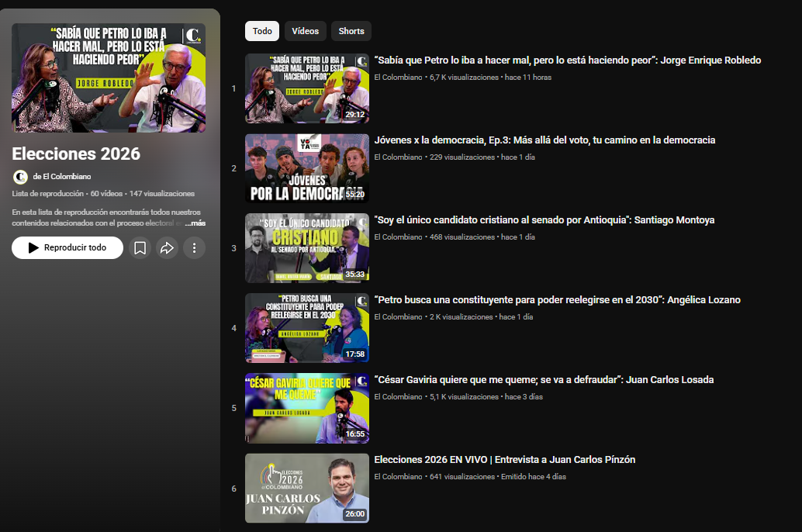Image resolution: width=802 pixels, height=532 pixels.
Task: Select the Todo filter tab
Action: click(x=262, y=31)
